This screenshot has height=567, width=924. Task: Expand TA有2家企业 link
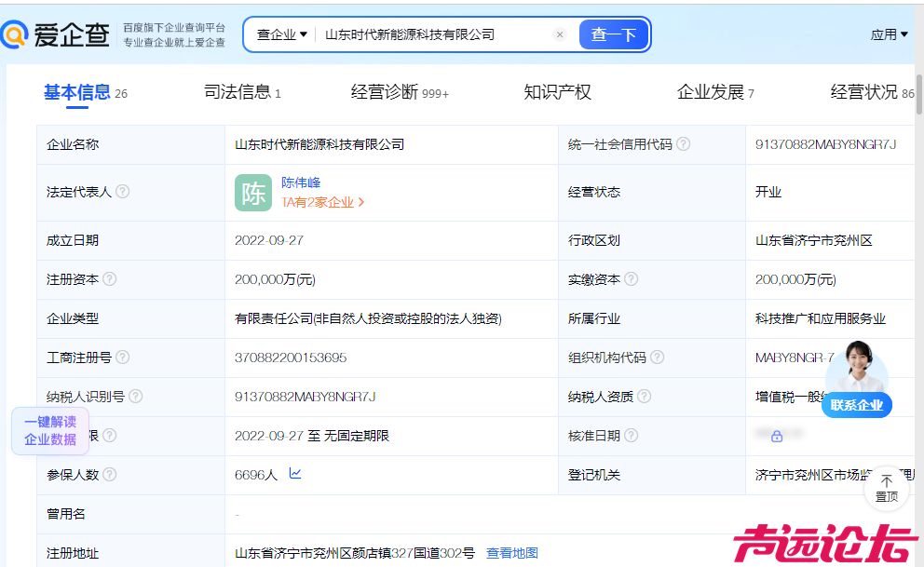tap(323, 202)
